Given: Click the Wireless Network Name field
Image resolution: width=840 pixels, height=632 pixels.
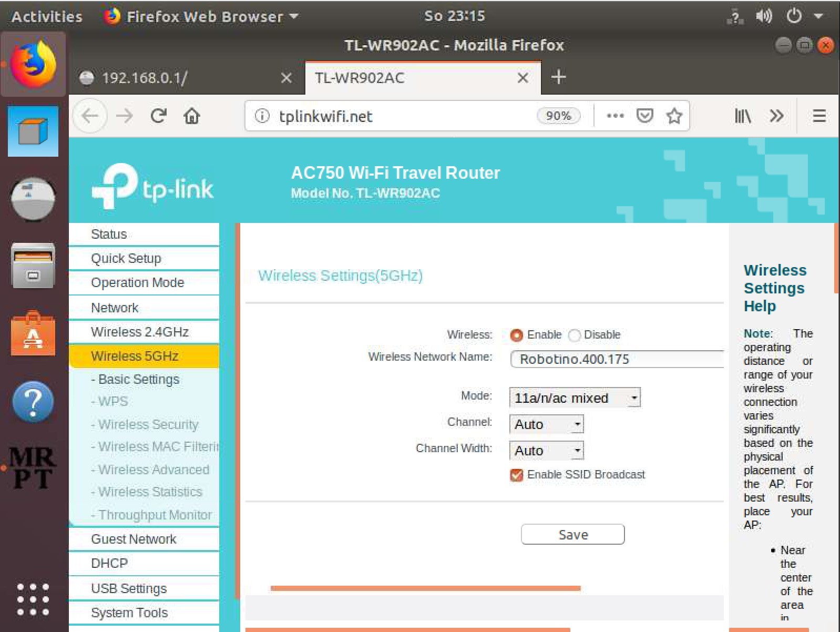Looking at the screenshot, I should 616,359.
